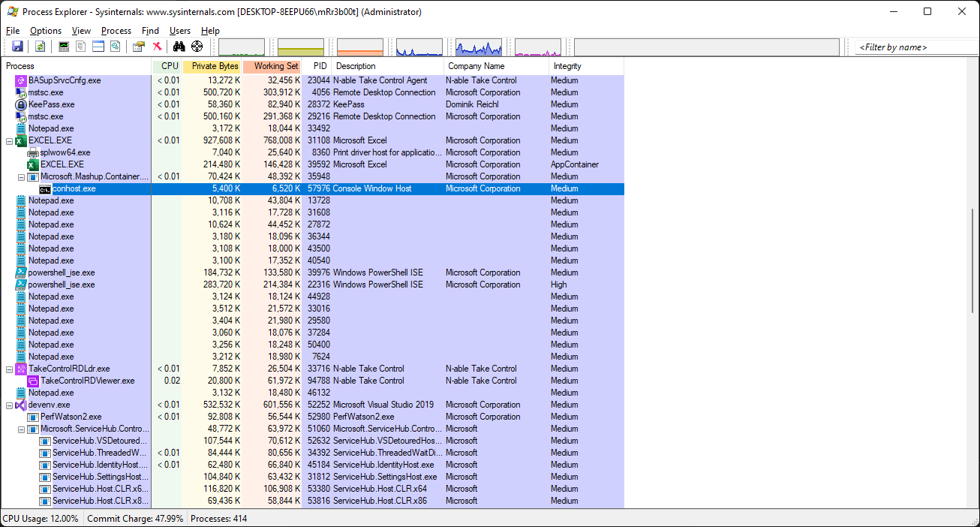Open the Process menu
The width and height of the screenshot is (980, 527).
pyautogui.click(x=116, y=31)
